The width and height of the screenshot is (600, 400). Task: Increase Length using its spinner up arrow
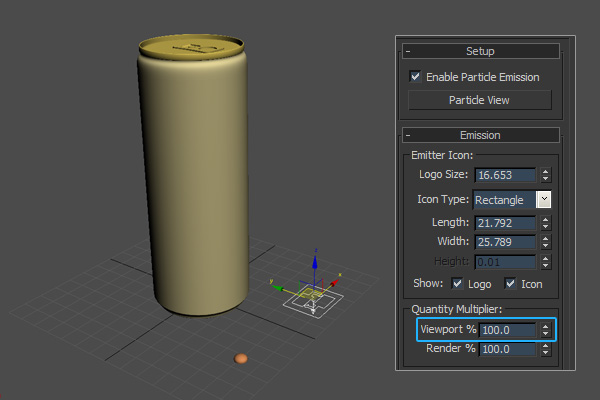coord(545,218)
